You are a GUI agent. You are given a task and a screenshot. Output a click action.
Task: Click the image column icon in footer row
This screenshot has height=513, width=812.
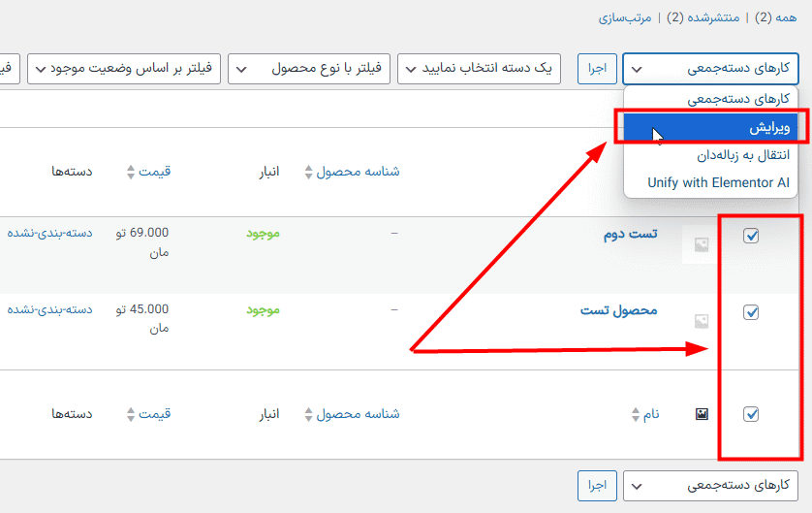(702, 414)
